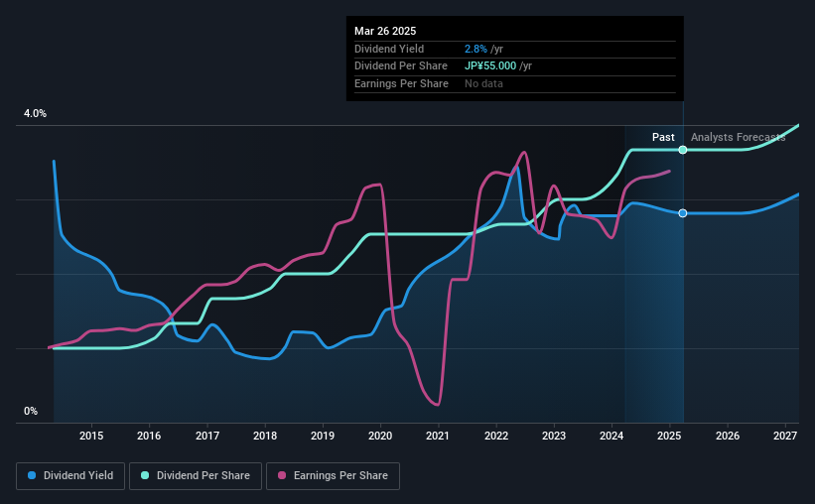Toggle the Dividend Per Share legend button

click(x=196, y=475)
